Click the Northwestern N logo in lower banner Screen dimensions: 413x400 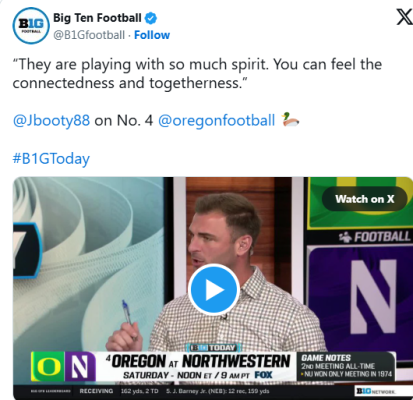(80, 366)
